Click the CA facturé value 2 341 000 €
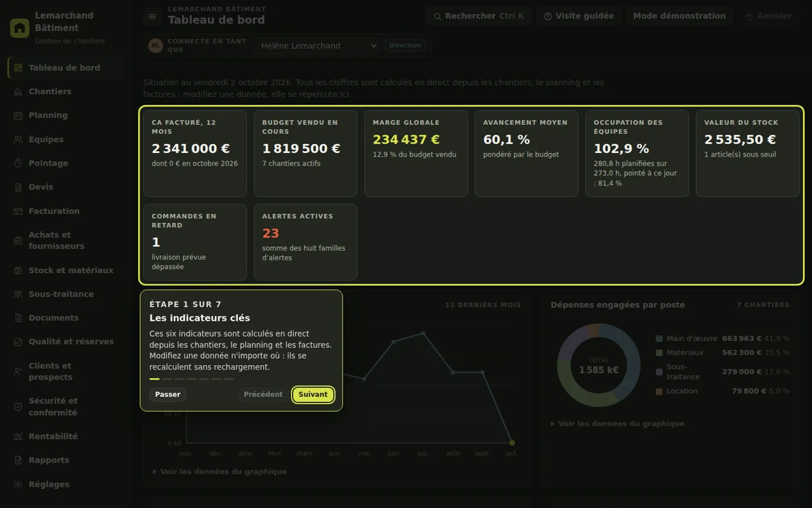Image resolution: width=812 pixels, height=508 pixels. (x=191, y=149)
